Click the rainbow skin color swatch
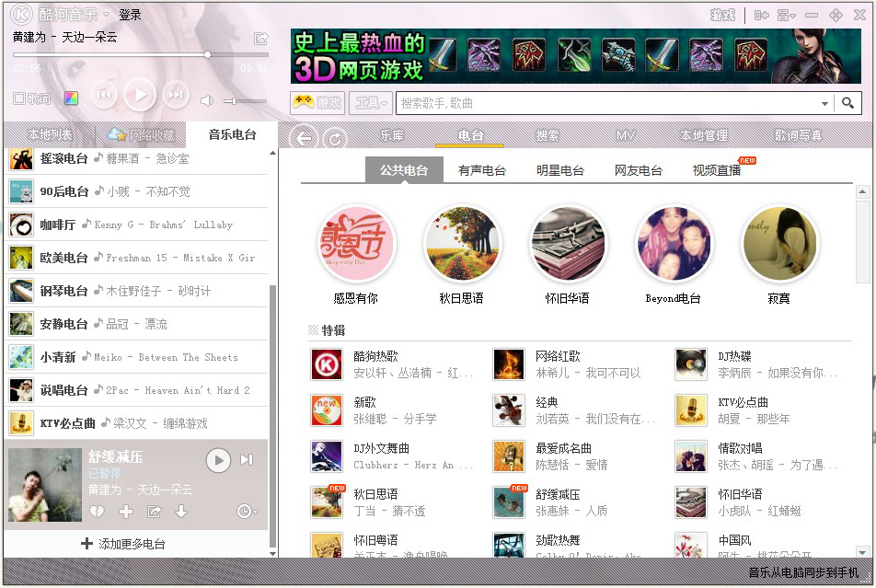This screenshot has width=876, height=588. click(71, 98)
